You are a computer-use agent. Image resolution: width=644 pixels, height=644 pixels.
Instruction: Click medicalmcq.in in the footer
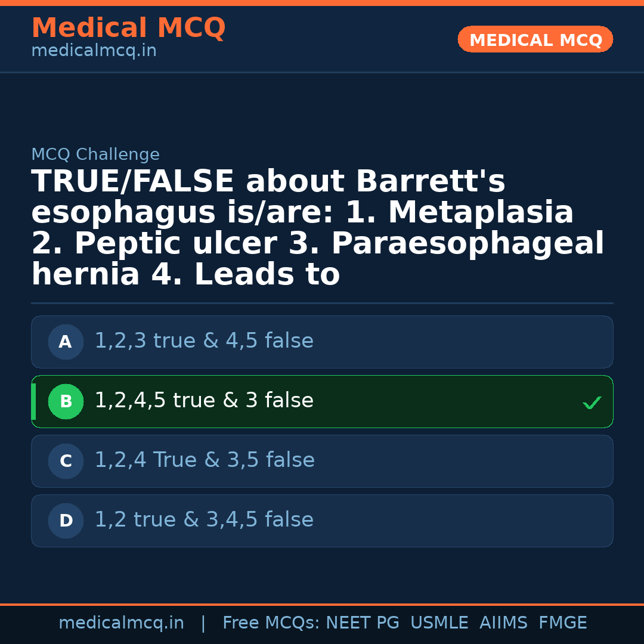[x=121, y=623]
